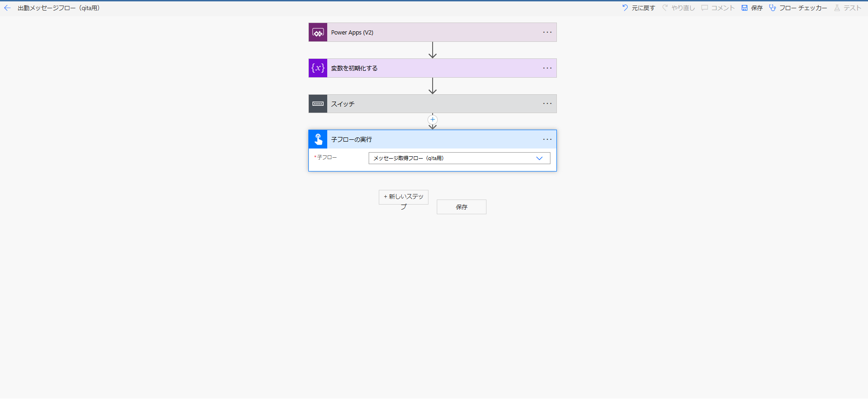Click the スイッチ control icon

[x=318, y=103]
